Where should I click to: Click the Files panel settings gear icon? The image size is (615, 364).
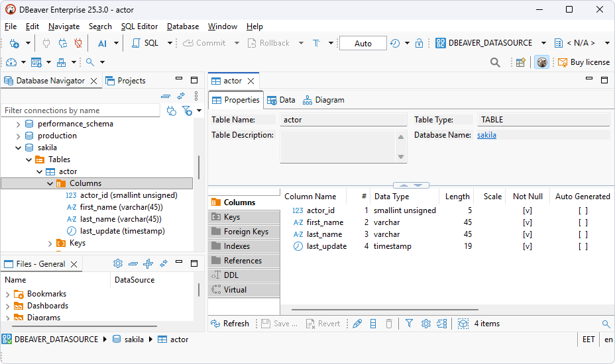[x=118, y=263]
